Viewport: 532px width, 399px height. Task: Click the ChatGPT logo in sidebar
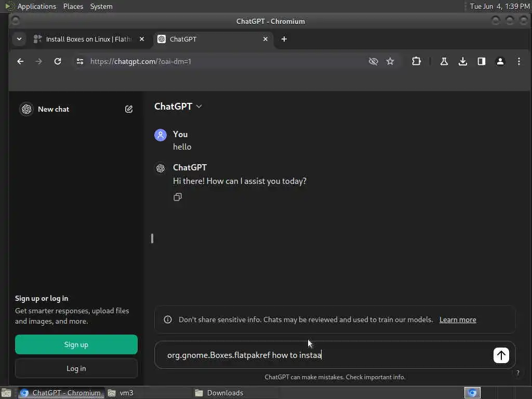[26, 109]
